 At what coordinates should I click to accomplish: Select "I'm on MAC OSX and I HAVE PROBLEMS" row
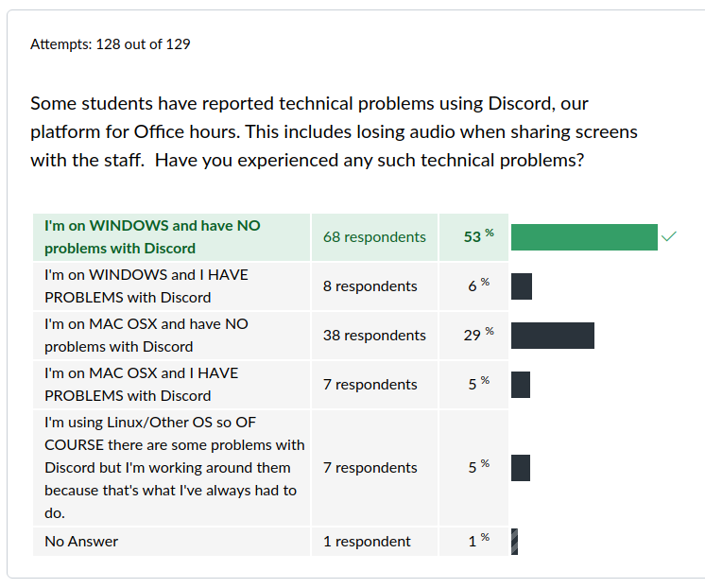[x=171, y=385]
